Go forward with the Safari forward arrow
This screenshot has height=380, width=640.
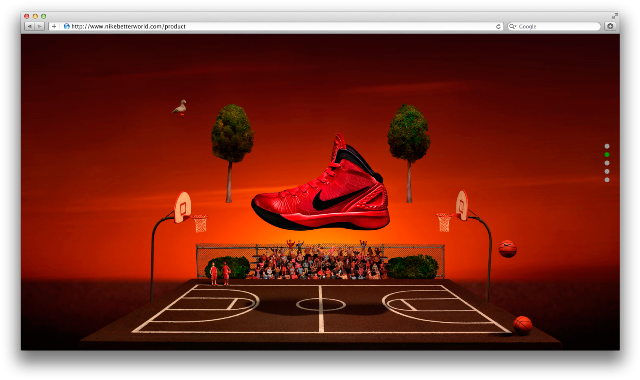tap(40, 27)
